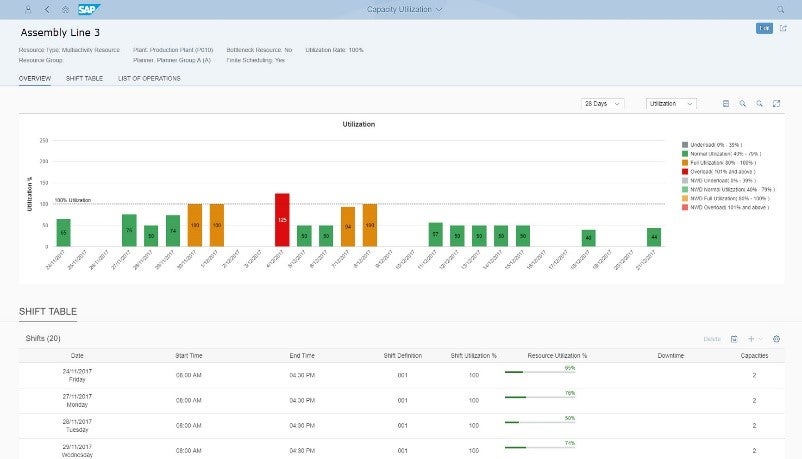Expand the 28 Days period dropdown

tap(603, 103)
